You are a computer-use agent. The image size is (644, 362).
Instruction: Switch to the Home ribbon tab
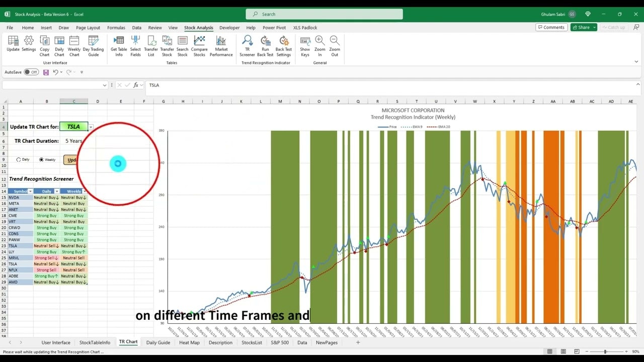[28, 28]
